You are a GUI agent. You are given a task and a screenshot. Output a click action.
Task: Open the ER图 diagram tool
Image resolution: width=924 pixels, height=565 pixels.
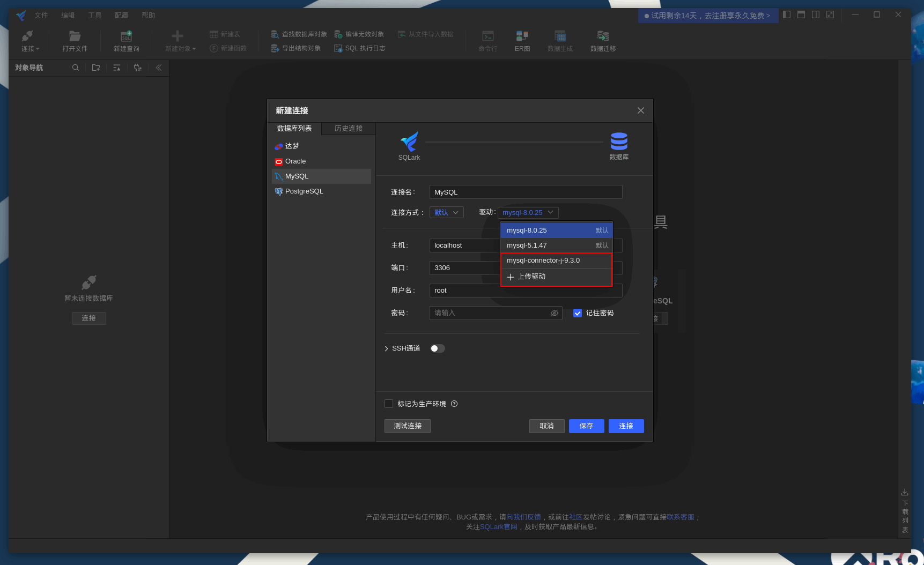pos(522,41)
